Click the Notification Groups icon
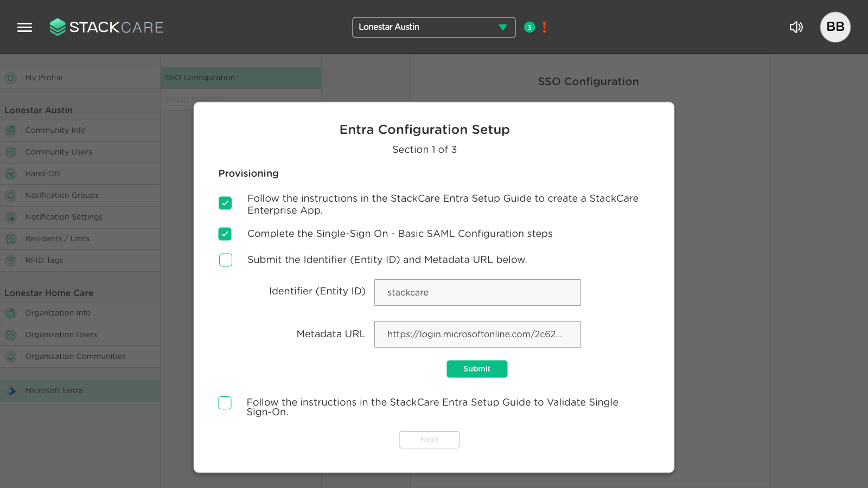 (11, 196)
